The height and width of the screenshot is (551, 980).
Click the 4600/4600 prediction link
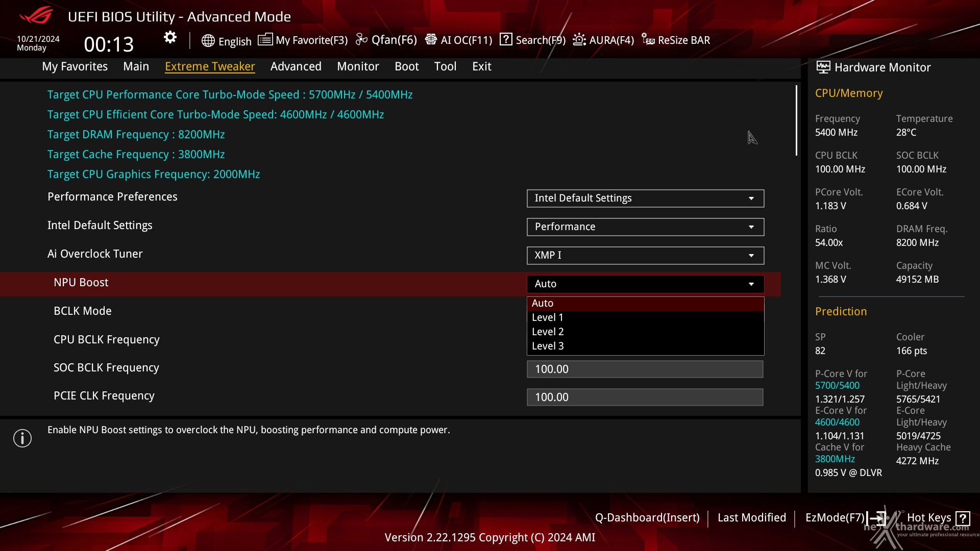coord(837,422)
